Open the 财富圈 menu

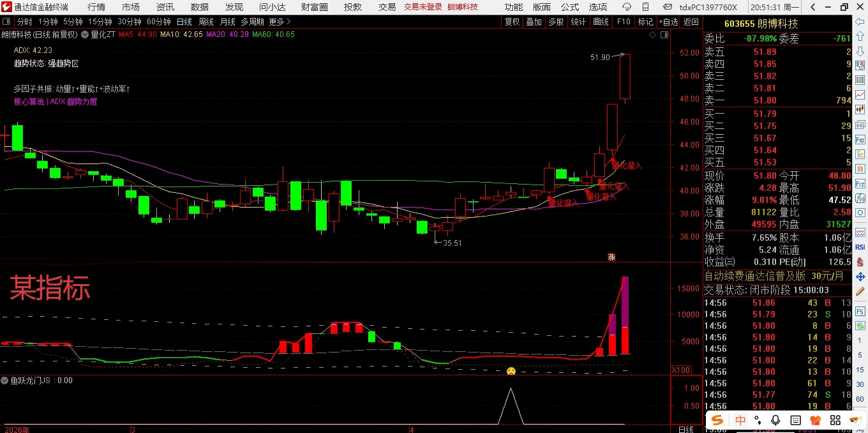[x=315, y=7]
